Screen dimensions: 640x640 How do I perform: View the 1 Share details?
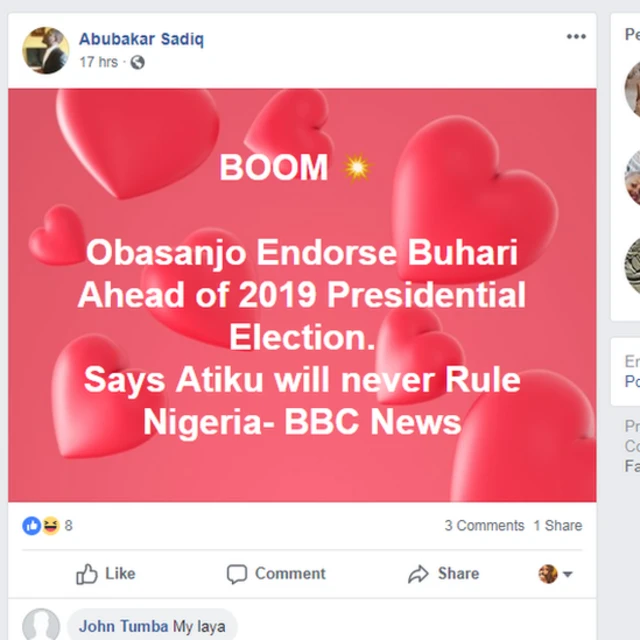click(557, 525)
